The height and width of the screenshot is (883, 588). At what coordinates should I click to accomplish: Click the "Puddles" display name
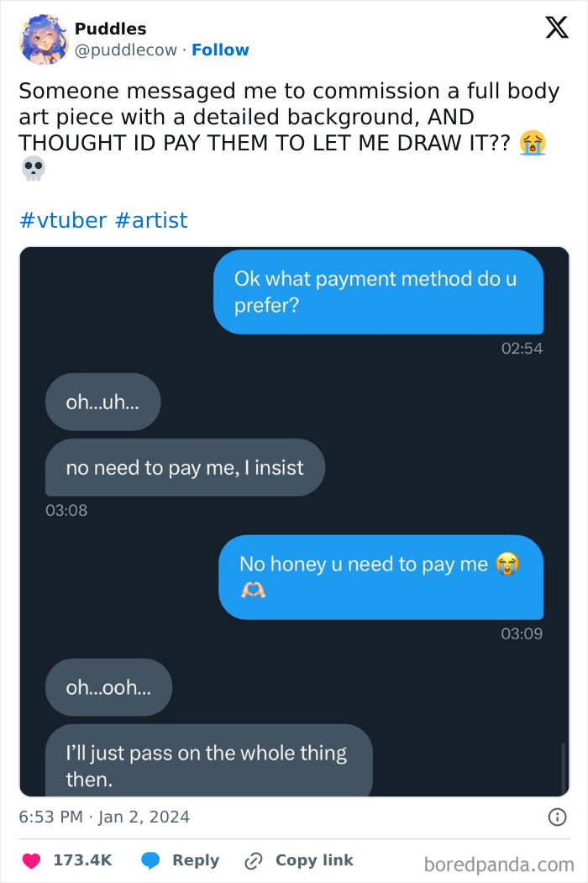tap(111, 28)
